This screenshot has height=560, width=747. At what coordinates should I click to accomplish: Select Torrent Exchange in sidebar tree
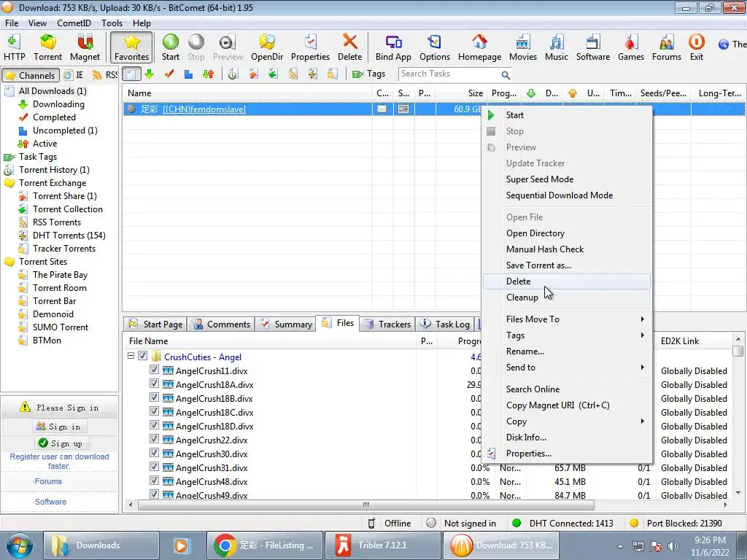53,183
